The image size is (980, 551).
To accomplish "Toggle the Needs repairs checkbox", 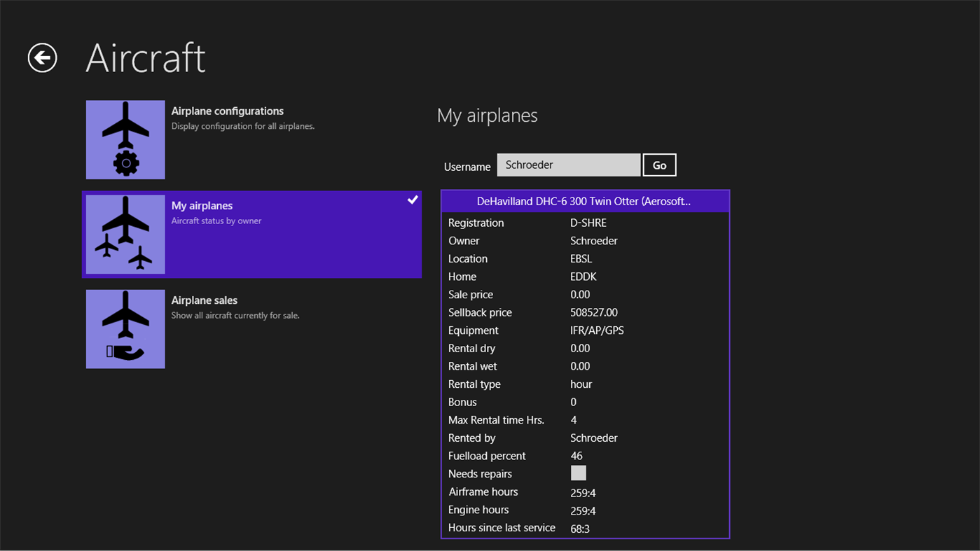I will pyautogui.click(x=578, y=473).
